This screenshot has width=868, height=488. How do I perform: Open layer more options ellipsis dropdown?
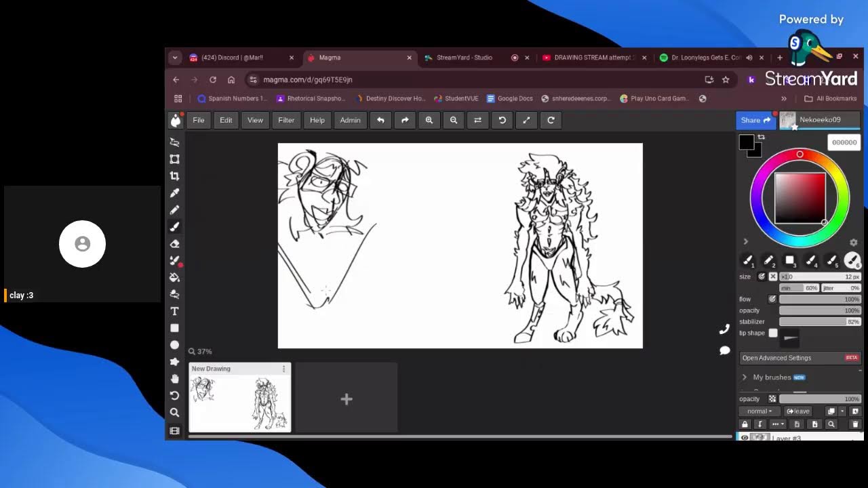[777, 424]
